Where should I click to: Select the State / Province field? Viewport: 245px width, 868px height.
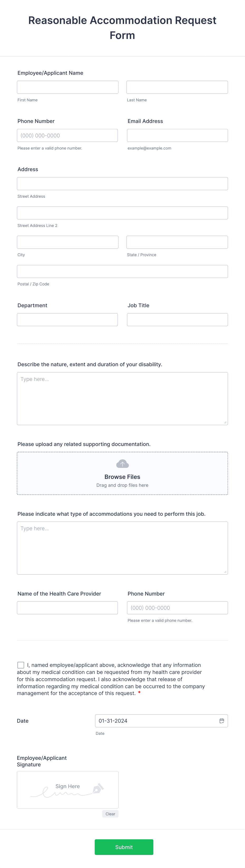point(177,242)
